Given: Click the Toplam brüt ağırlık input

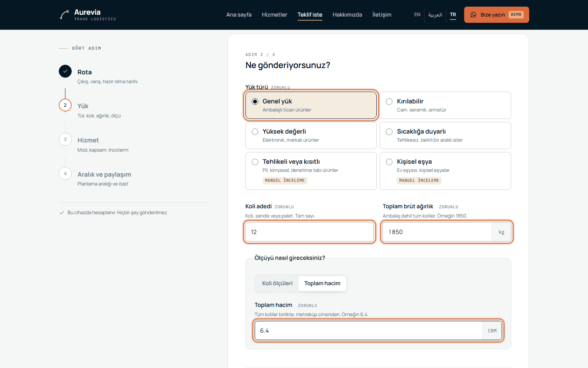Looking at the screenshot, I should 437,232.
